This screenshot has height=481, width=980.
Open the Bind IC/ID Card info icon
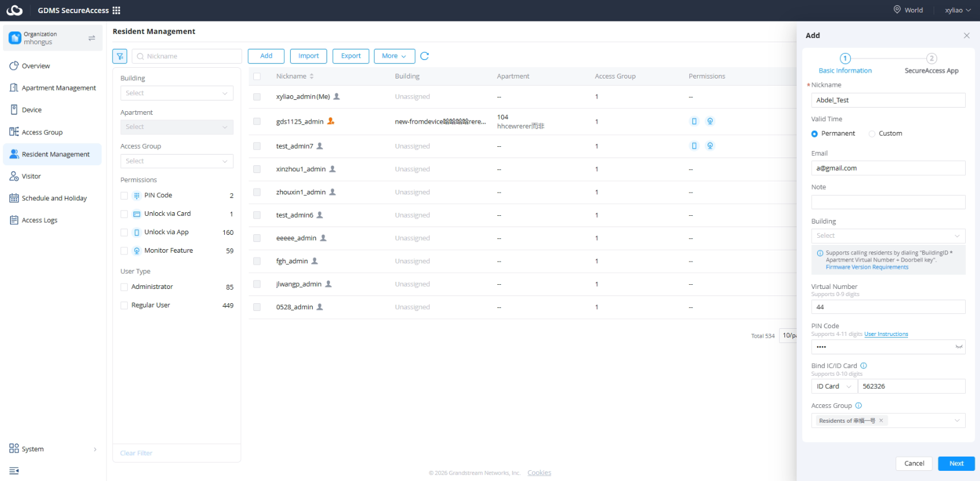863,366
